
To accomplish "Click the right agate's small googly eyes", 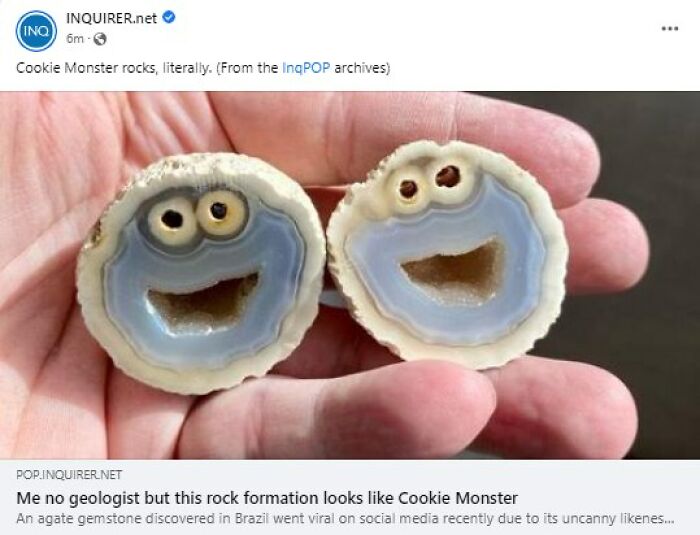I will pos(429,183).
